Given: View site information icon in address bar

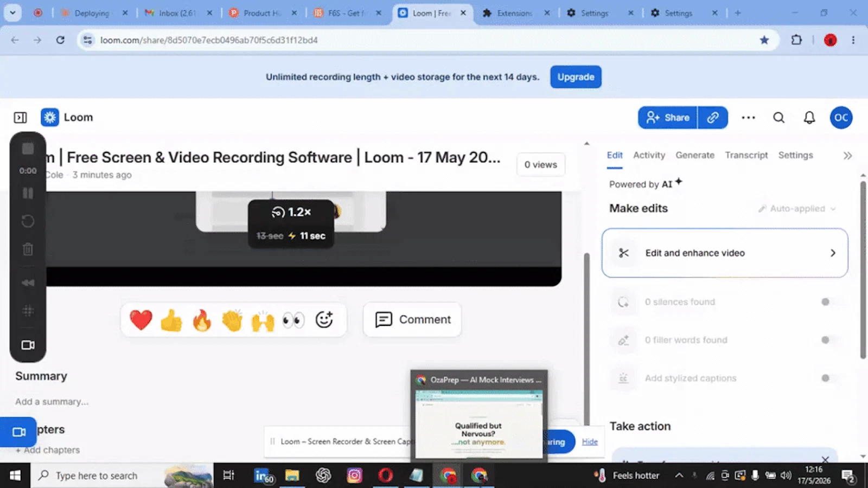Looking at the screenshot, I should pyautogui.click(x=88, y=40).
